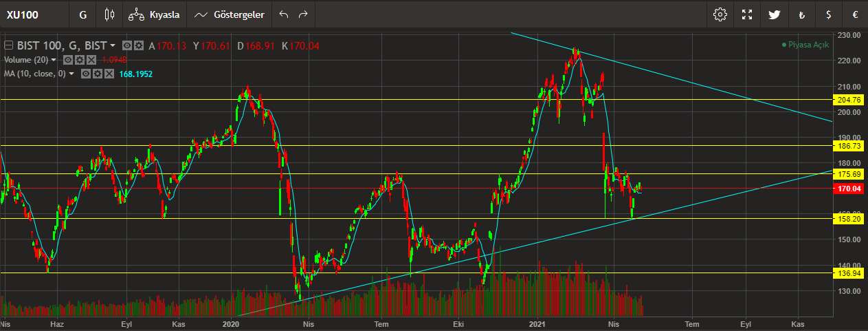Open BIST 100 series settings gear
The height and width of the screenshot is (331, 868).
138,45
